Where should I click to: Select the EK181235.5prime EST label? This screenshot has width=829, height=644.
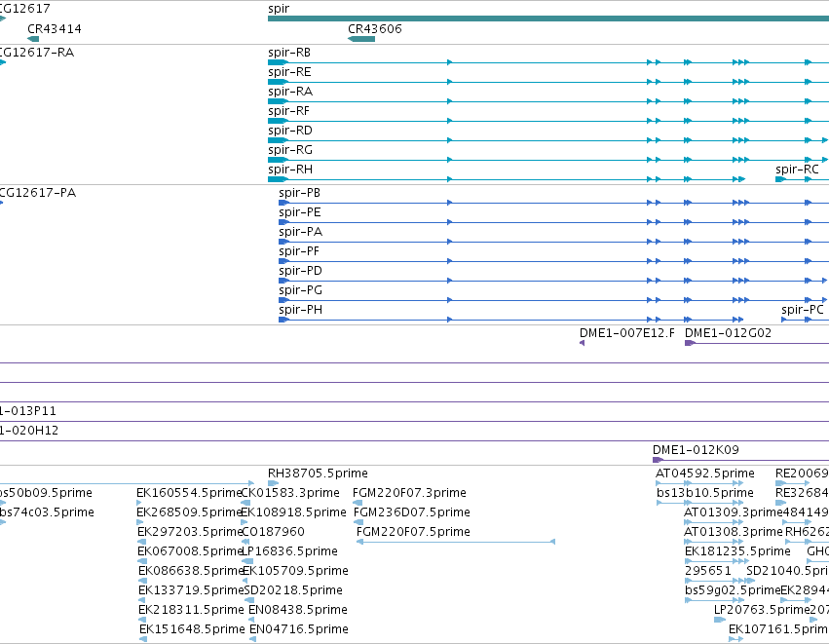738,551
